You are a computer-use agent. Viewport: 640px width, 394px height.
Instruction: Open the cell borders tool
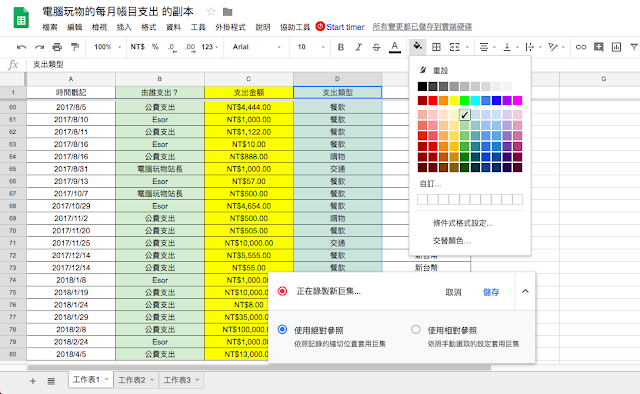tap(436, 47)
